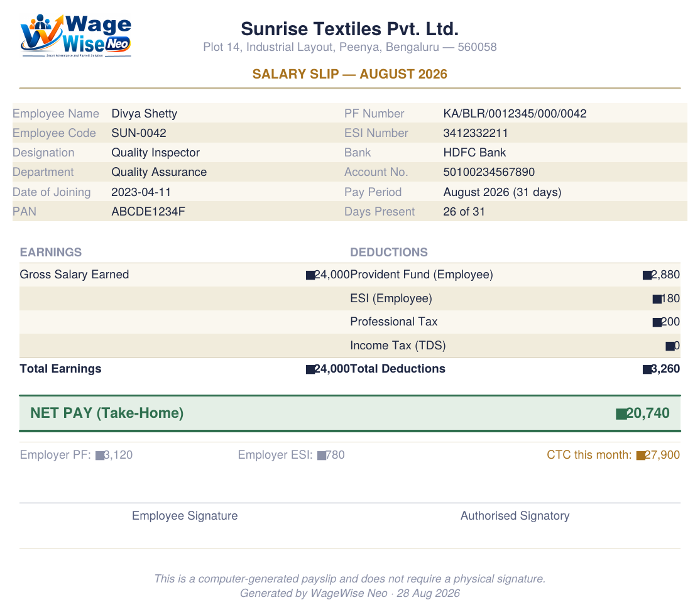Click the account number 50100234567890
This screenshot has width=700, height=612.
tap(489, 172)
